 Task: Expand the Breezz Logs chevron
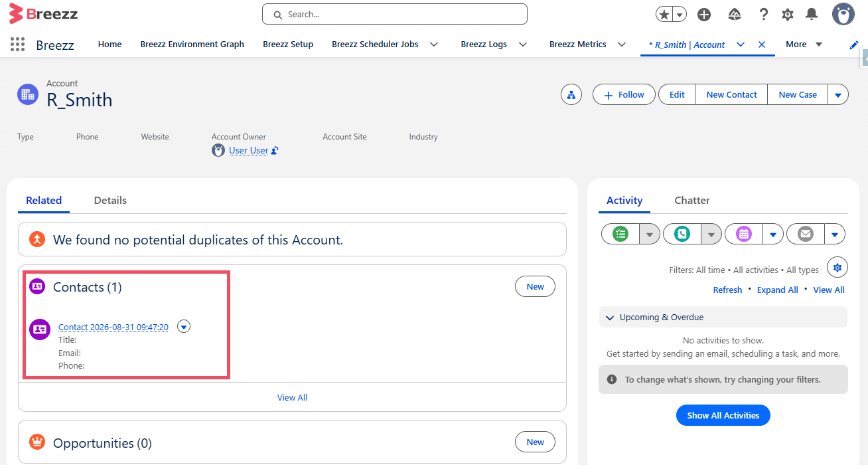tap(523, 45)
